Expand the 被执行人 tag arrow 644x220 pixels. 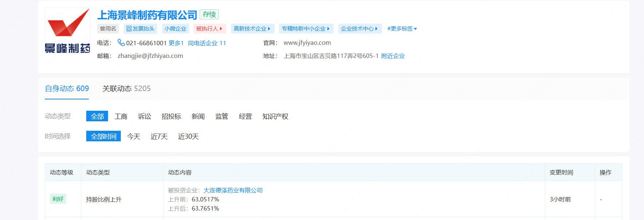point(221,29)
